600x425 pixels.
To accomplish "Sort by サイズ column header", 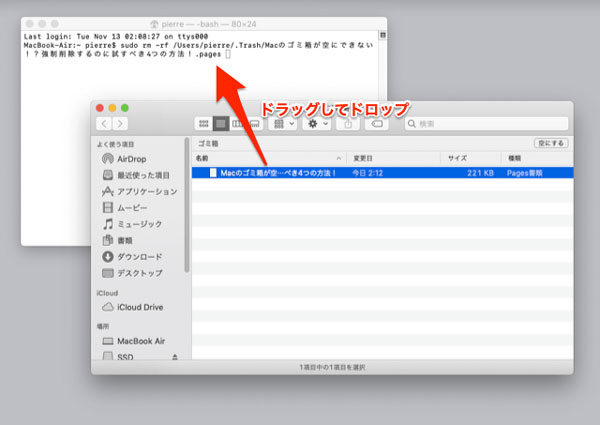I will (471, 158).
